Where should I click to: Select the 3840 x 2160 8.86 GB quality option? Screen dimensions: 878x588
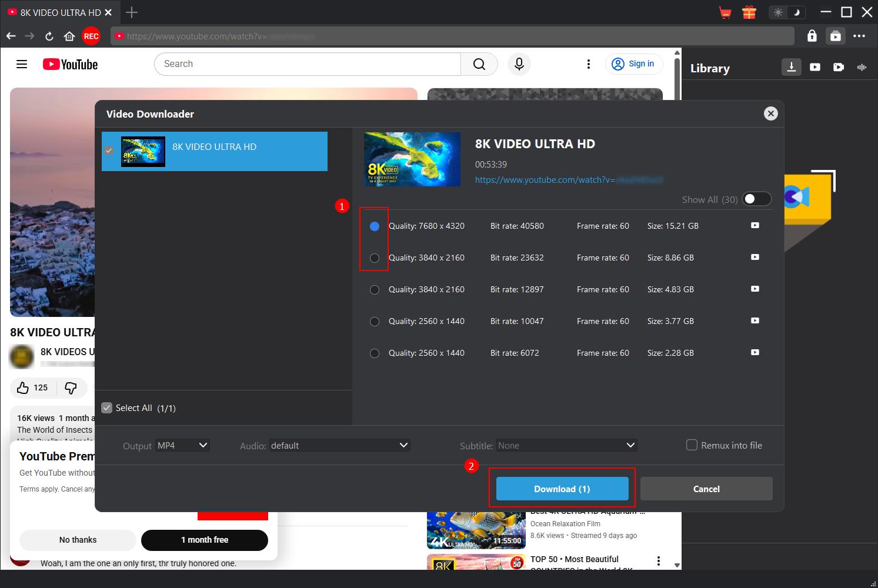(375, 258)
